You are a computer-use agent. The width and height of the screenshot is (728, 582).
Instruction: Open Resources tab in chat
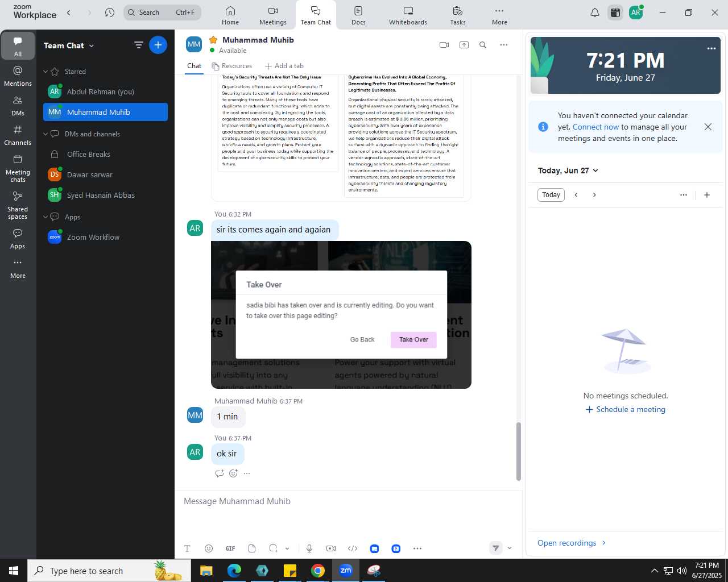point(231,66)
